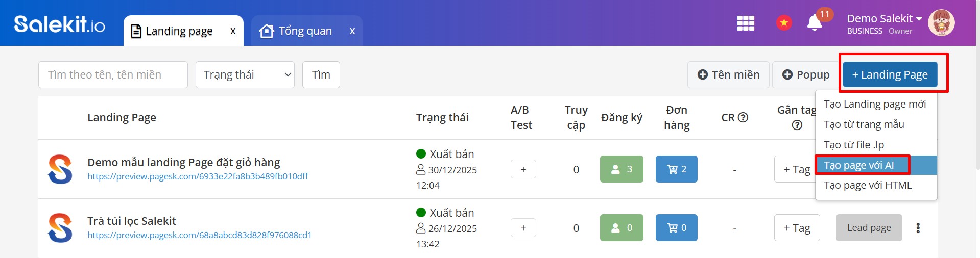Click the CR help question mark icon
980x258 pixels.
click(x=743, y=117)
